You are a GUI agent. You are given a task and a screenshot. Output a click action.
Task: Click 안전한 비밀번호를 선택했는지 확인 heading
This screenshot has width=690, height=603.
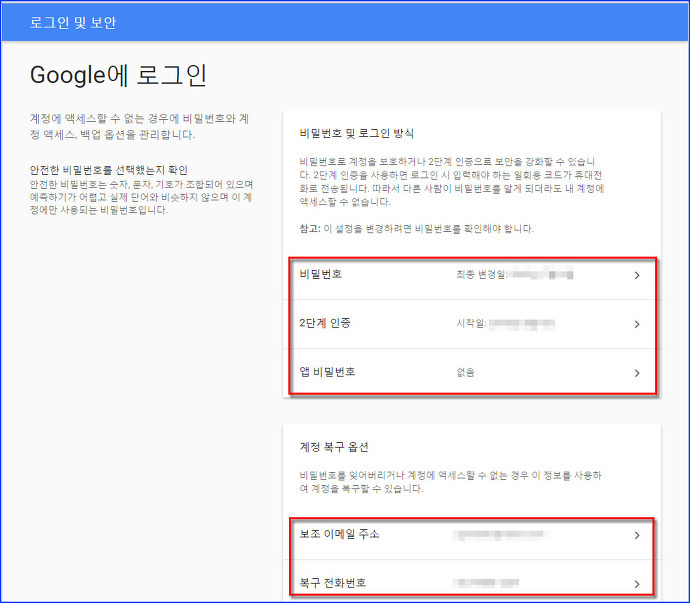coord(109,170)
